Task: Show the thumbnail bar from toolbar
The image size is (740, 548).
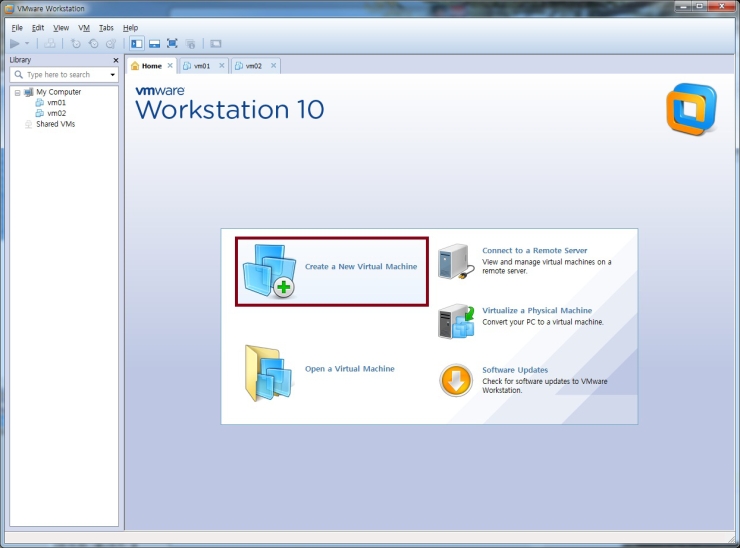Action: click(154, 44)
